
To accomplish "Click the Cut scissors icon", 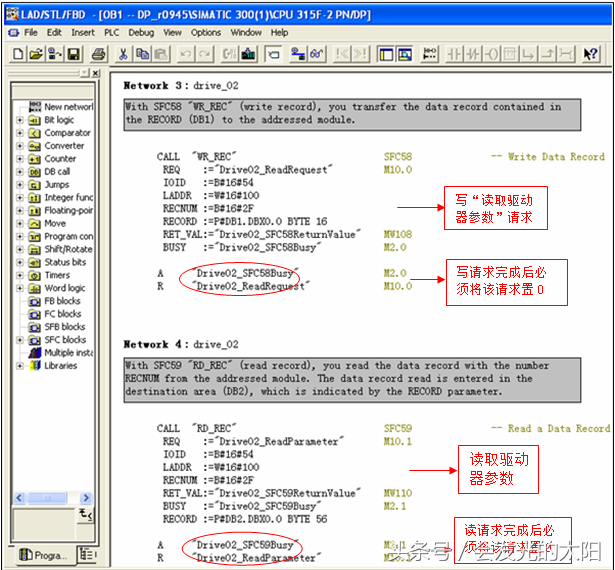I will coord(121,53).
